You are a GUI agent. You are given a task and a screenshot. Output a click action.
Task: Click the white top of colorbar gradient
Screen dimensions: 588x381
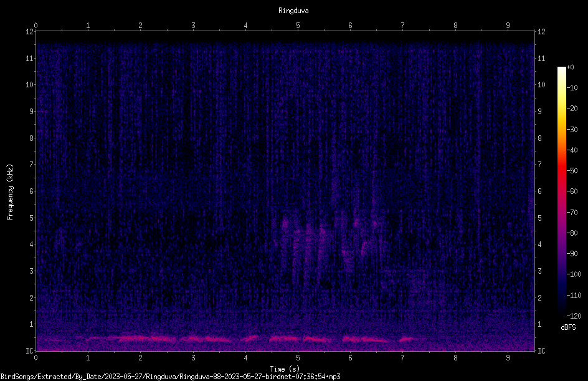tap(561, 70)
